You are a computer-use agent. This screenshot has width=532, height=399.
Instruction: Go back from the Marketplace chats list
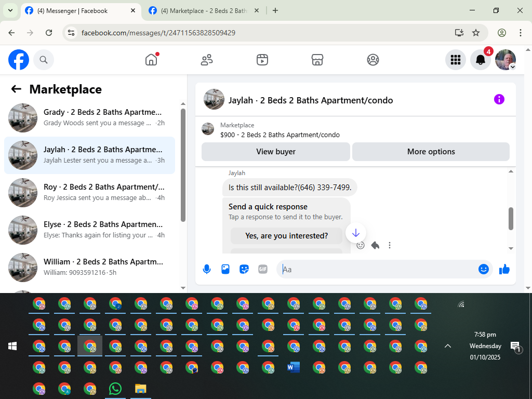click(16, 89)
